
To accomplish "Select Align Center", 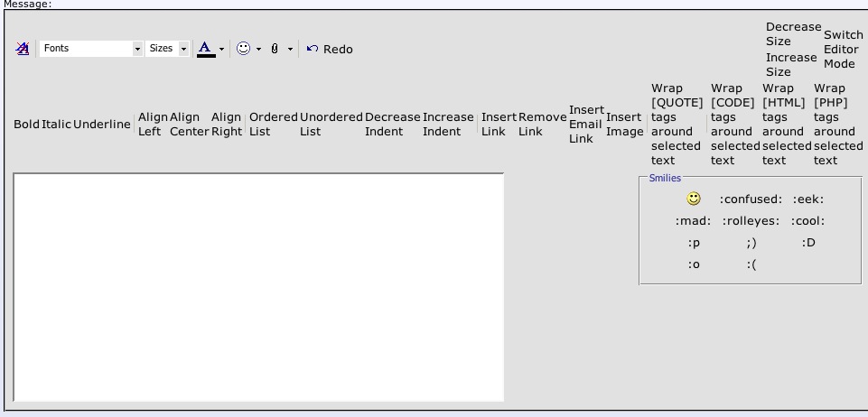I will point(190,125).
